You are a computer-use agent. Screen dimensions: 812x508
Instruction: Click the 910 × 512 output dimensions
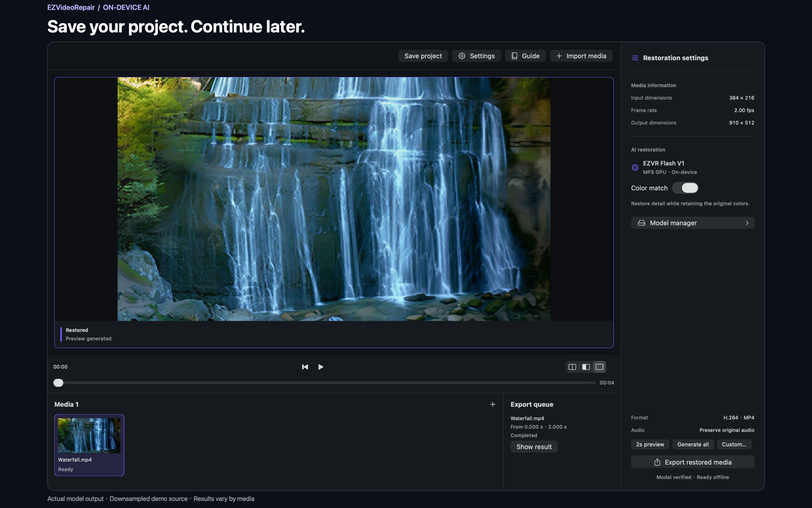tap(742, 122)
